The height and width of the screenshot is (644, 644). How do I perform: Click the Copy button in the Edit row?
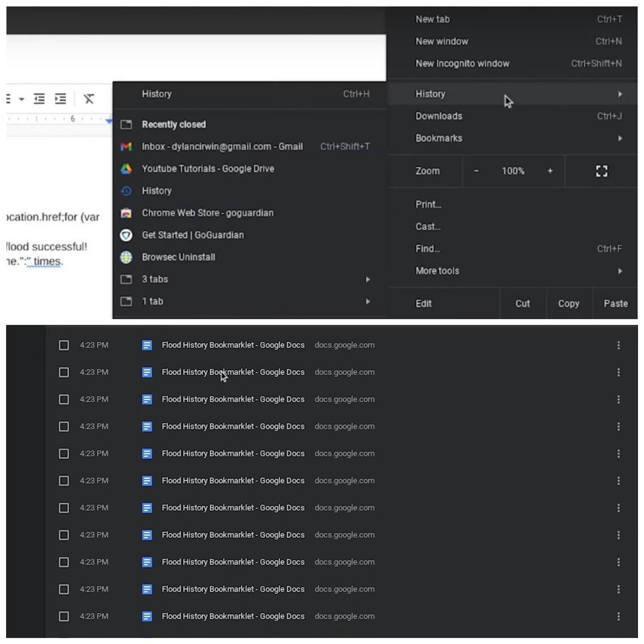[568, 303]
